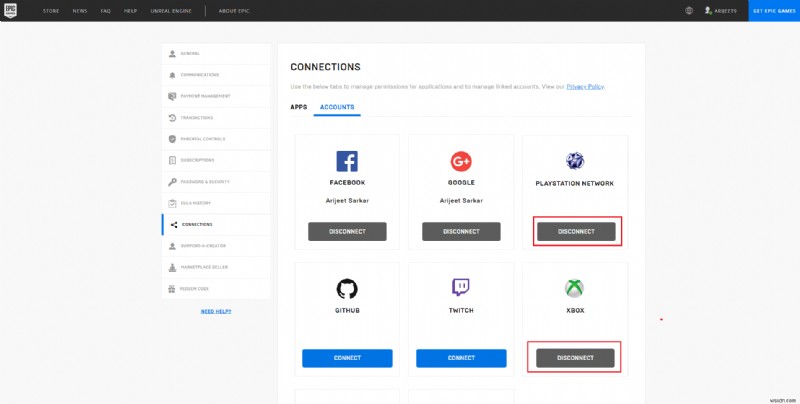Open the language globe selector
Image resolution: width=800 pixels, height=404 pixels.
689,10
